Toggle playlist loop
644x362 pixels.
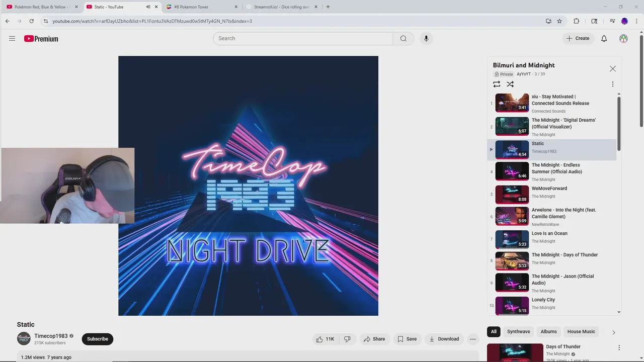[x=497, y=84]
